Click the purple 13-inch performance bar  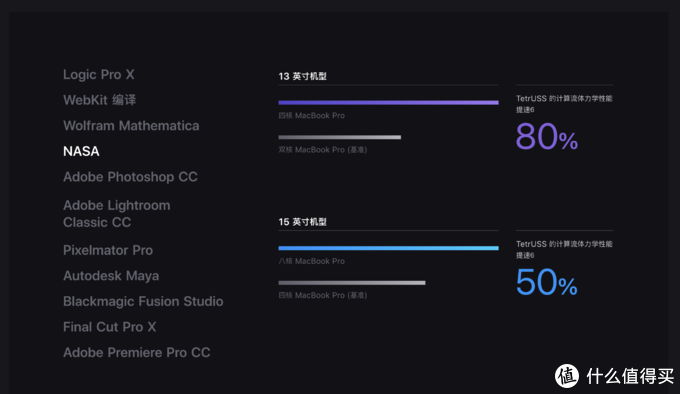tap(389, 103)
